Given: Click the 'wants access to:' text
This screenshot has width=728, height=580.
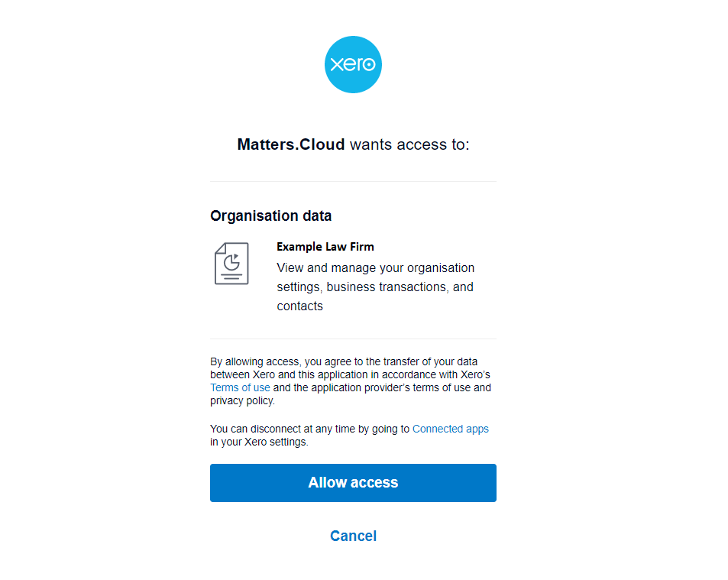Looking at the screenshot, I should pos(409,144).
